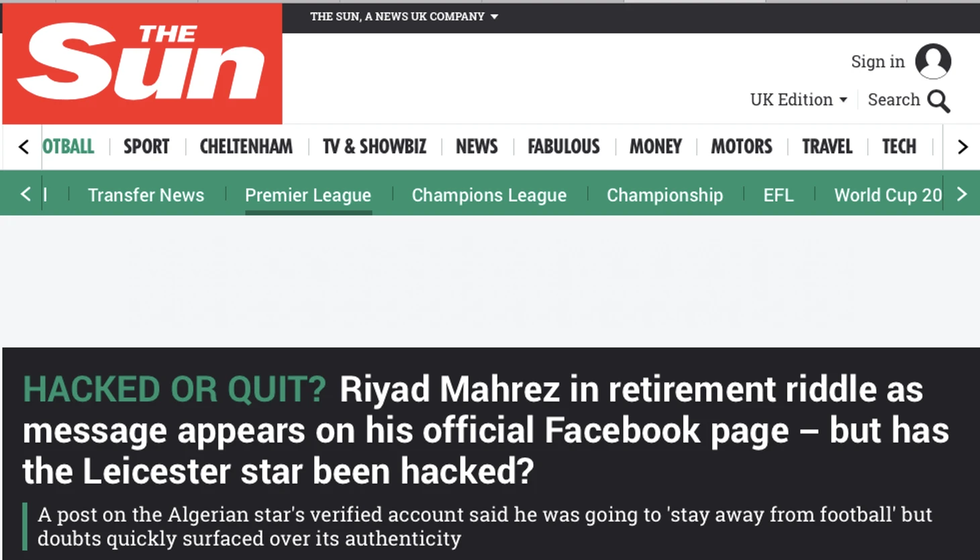Open the Riyad Mahrez retirement headline
Viewport: 980px width, 560px height.
(x=486, y=430)
